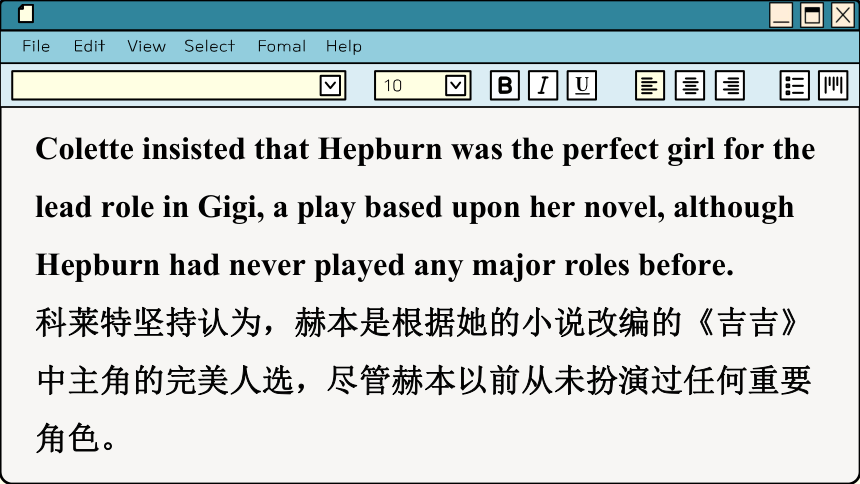The image size is (860, 484).
Task: Insert a bulleted list
Action: 794,85
